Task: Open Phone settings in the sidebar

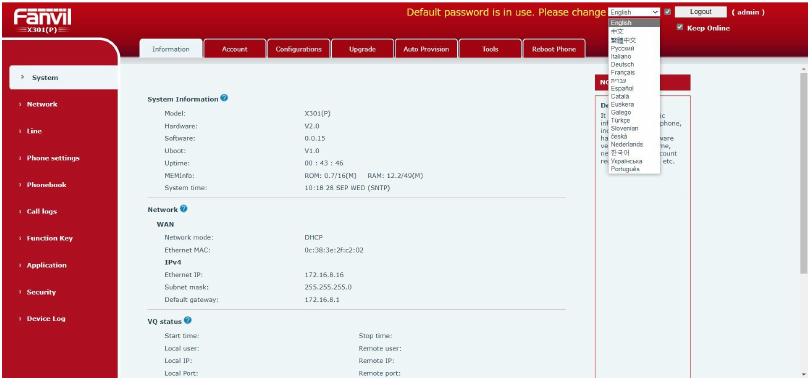Action: click(x=53, y=158)
